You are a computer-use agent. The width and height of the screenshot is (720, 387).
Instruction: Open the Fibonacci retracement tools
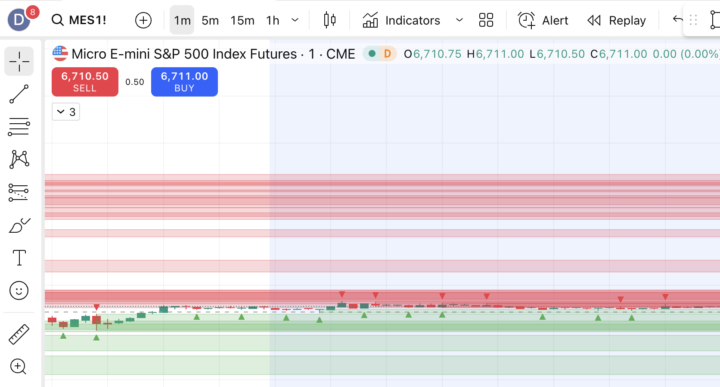19,127
